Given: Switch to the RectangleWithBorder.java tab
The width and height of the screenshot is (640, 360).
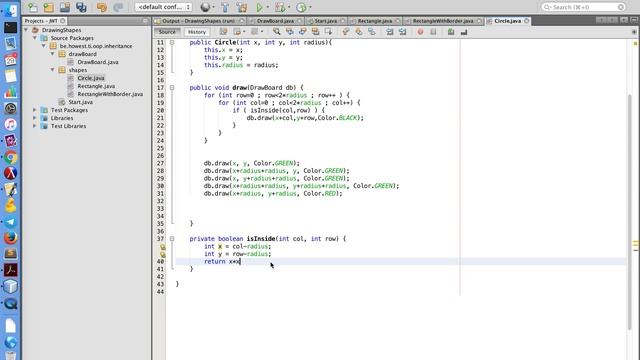Looking at the screenshot, I should (x=443, y=21).
